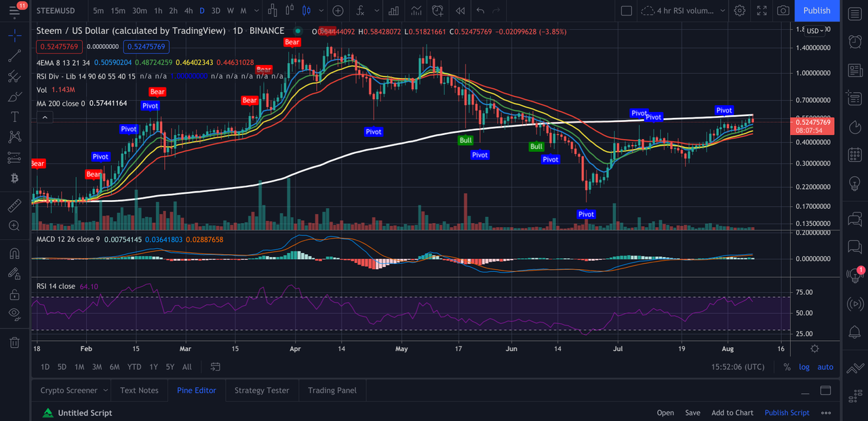The image size is (868, 421).
Task: Select the text annotation tool
Action: tap(14, 117)
